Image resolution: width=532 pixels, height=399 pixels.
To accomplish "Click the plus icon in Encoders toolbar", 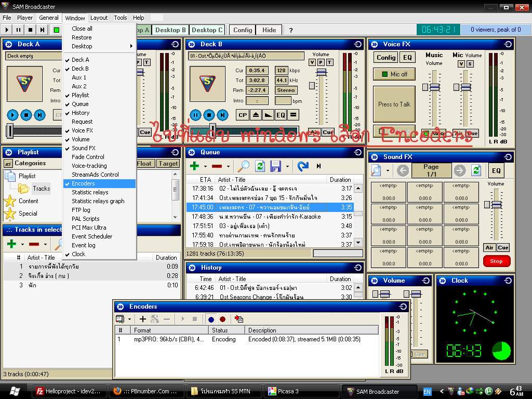I will coord(143,319).
